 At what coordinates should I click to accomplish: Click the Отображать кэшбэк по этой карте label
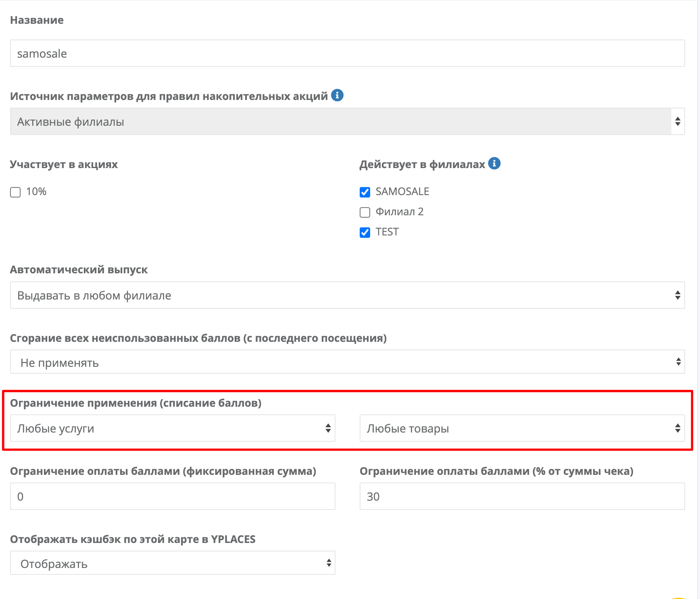[133, 539]
